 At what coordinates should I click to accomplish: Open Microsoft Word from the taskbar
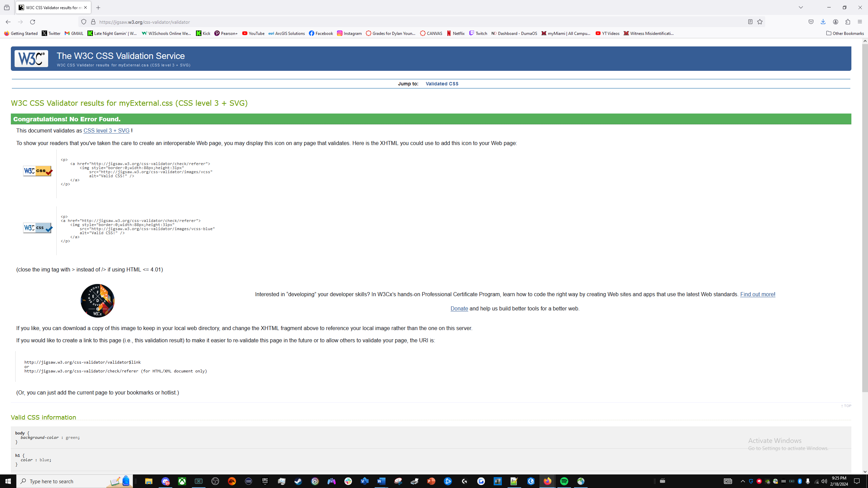pyautogui.click(x=381, y=481)
